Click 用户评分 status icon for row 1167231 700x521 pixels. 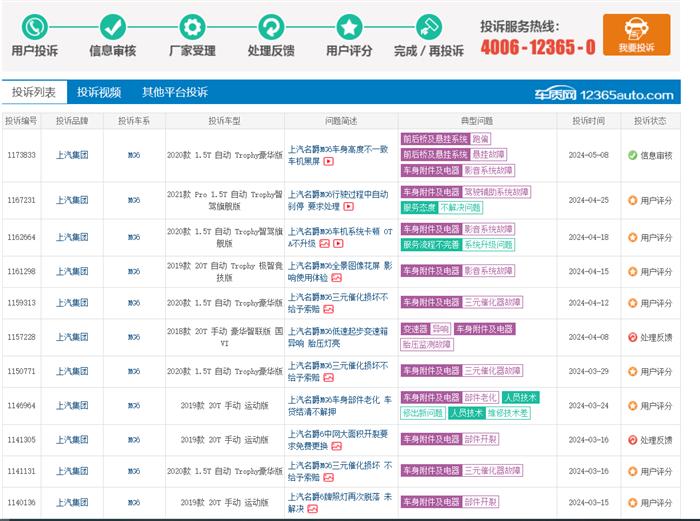click(x=632, y=200)
